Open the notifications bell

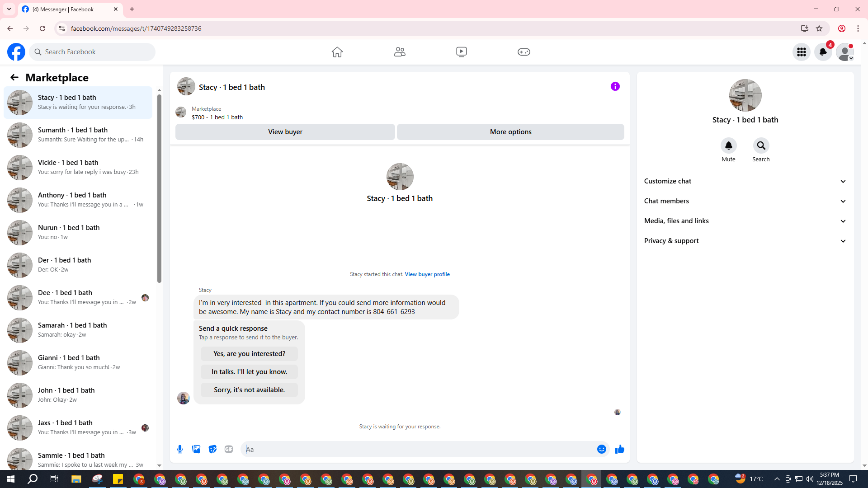[823, 52]
